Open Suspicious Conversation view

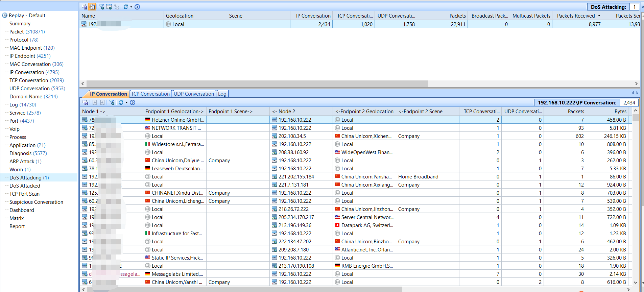[x=36, y=202]
